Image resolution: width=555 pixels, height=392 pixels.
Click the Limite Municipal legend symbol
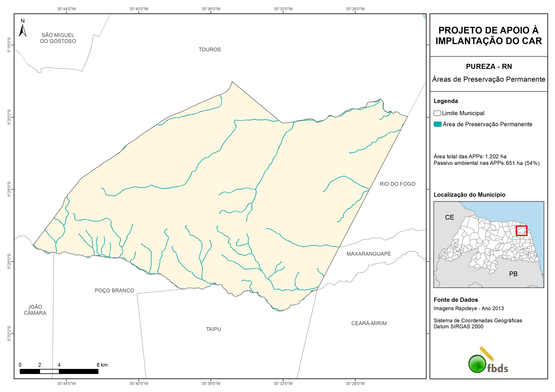pyautogui.click(x=437, y=113)
